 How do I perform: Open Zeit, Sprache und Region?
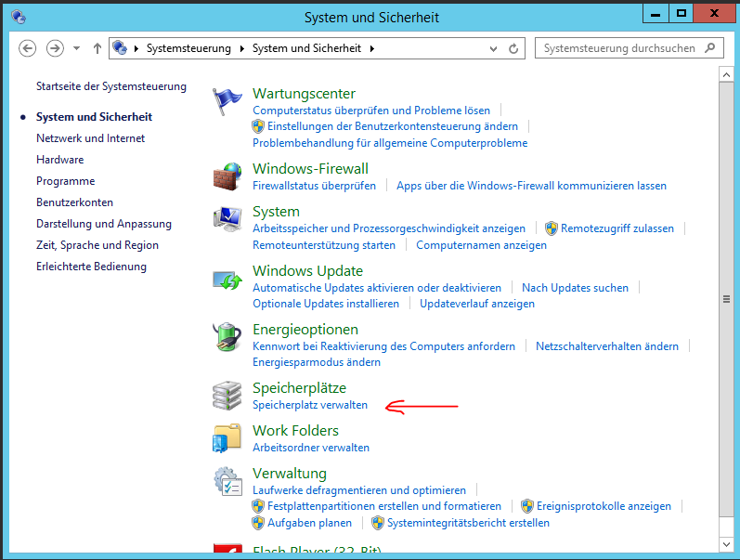click(x=97, y=245)
